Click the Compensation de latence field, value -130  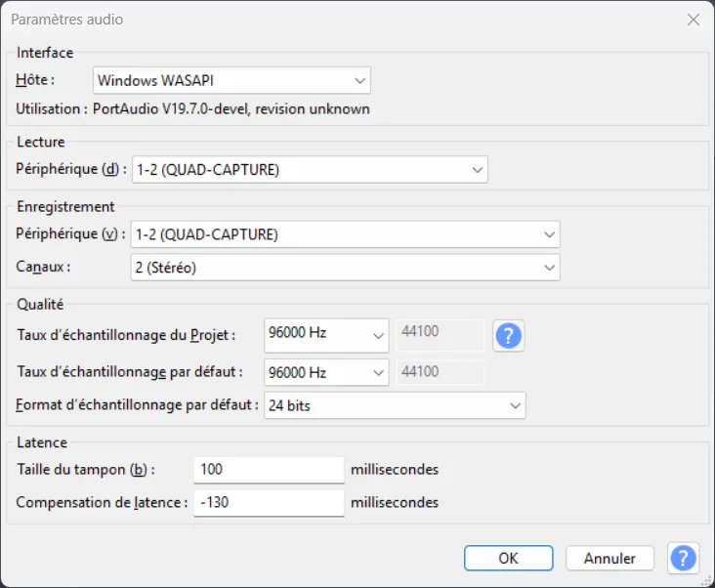coord(269,503)
